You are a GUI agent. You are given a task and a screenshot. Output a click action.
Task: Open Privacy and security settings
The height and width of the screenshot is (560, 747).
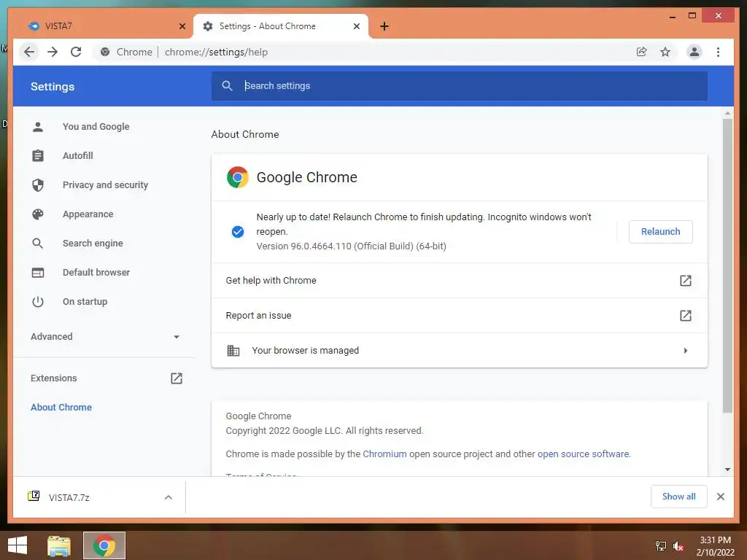point(105,184)
